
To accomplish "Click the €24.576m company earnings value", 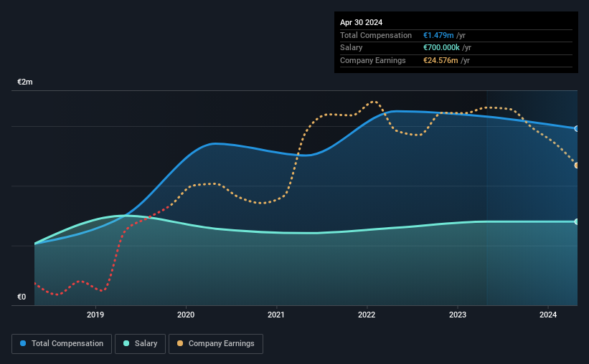I will [440, 60].
